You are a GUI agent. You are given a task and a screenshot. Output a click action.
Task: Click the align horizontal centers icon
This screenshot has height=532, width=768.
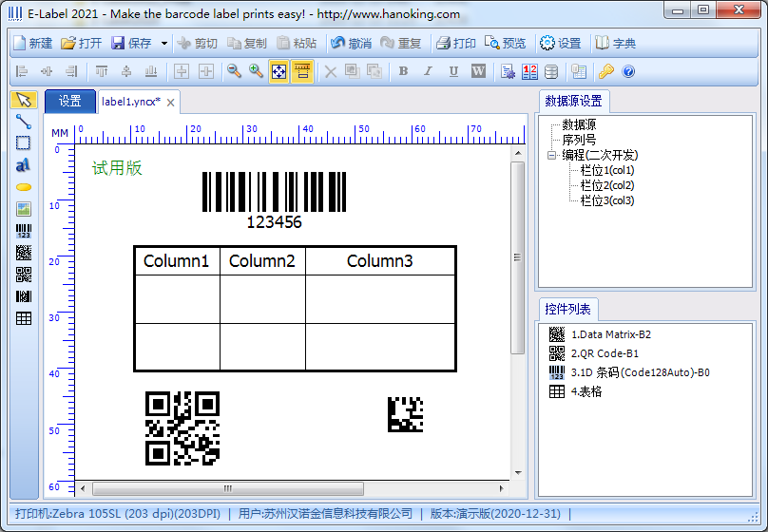click(x=47, y=71)
